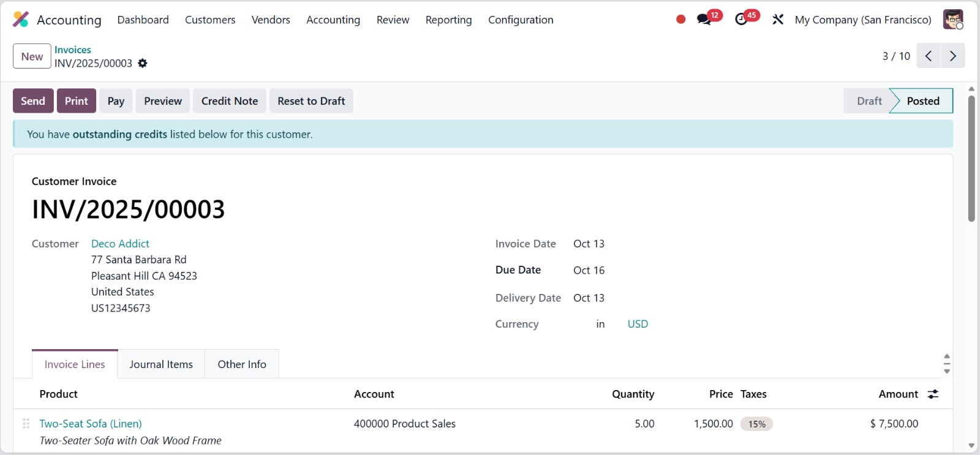Switch to the Journal Items tab
Screen dimensions: 980x455
click(161, 364)
